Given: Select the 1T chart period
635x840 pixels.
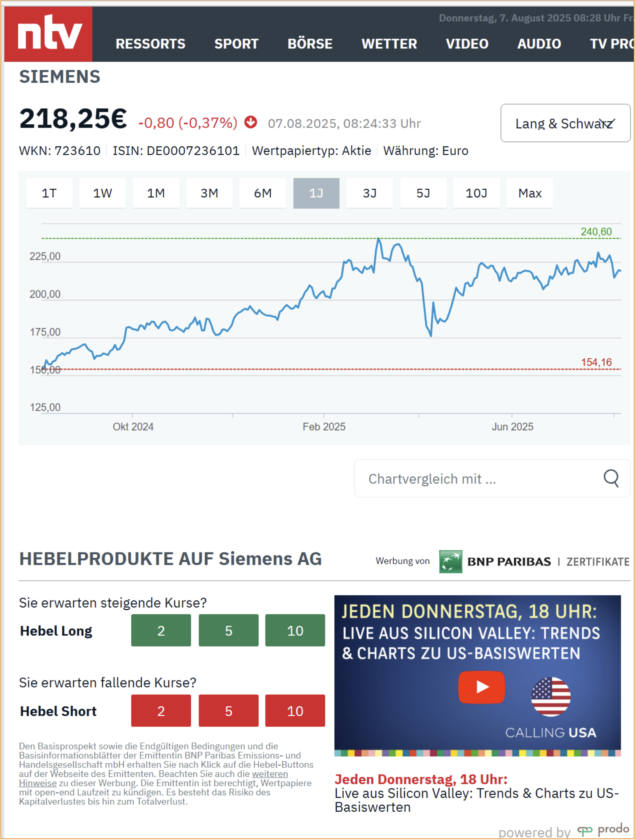Looking at the screenshot, I should [x=49, y=193].
